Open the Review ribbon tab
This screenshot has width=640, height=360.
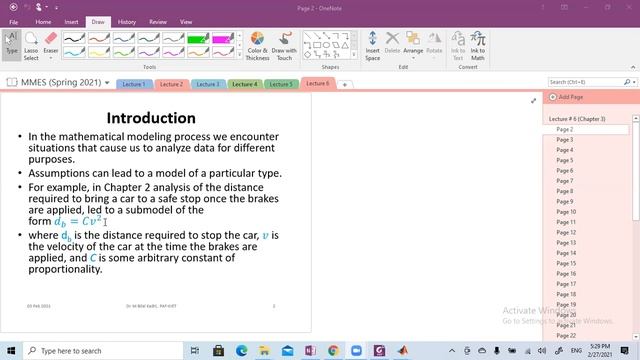158,22
